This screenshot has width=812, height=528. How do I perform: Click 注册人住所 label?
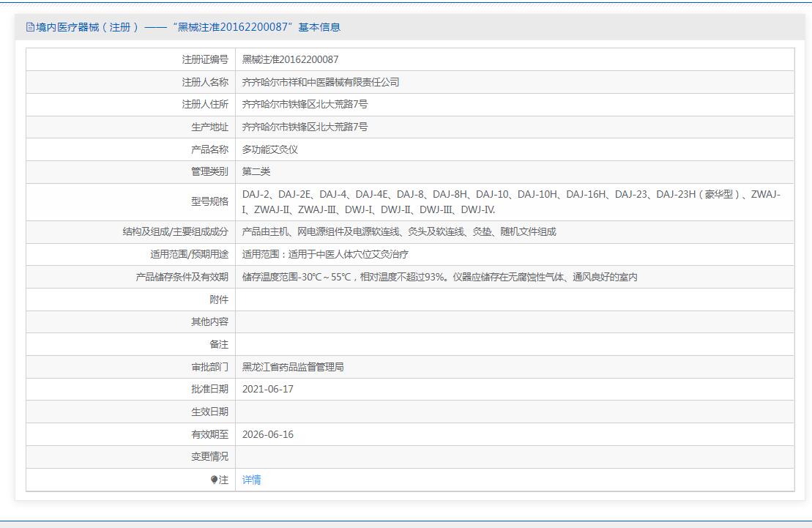point(205,104)
